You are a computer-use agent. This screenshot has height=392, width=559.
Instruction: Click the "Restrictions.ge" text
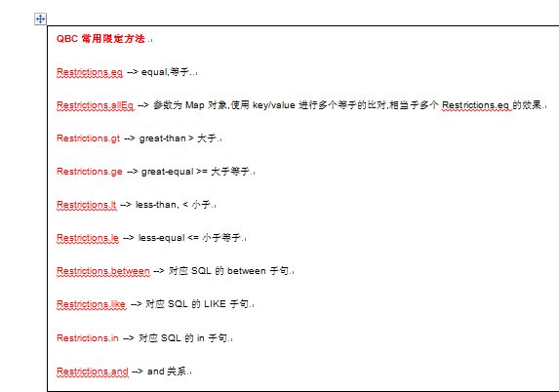point(90,172)
